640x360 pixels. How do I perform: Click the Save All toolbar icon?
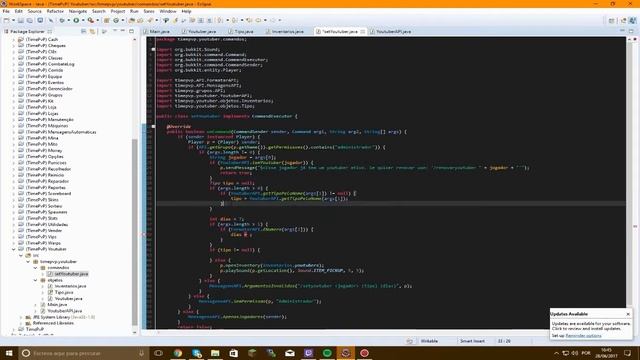tap(29, 20)
